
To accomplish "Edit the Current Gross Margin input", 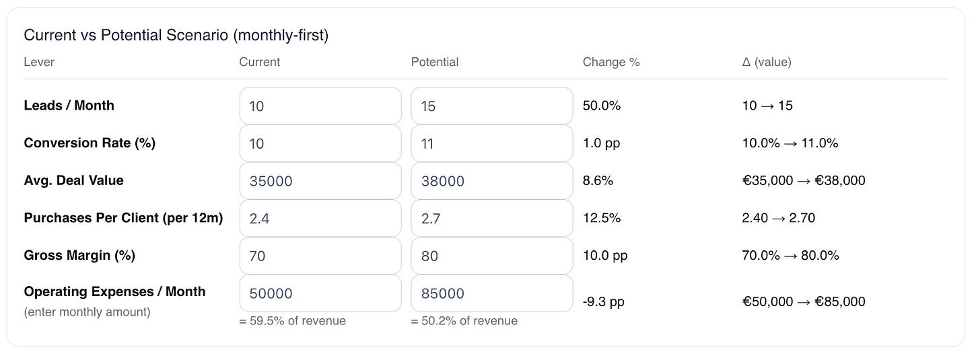I will tap(320, 256).
